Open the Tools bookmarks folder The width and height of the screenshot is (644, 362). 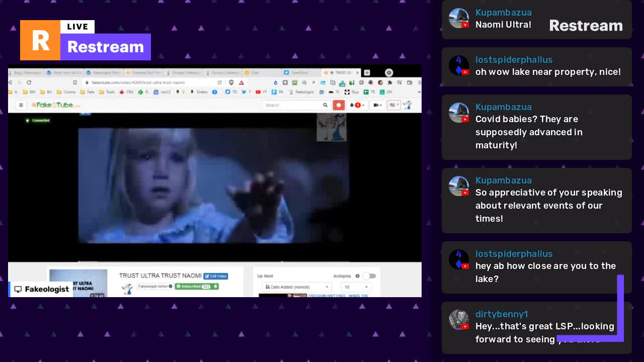tap(107, 92)
